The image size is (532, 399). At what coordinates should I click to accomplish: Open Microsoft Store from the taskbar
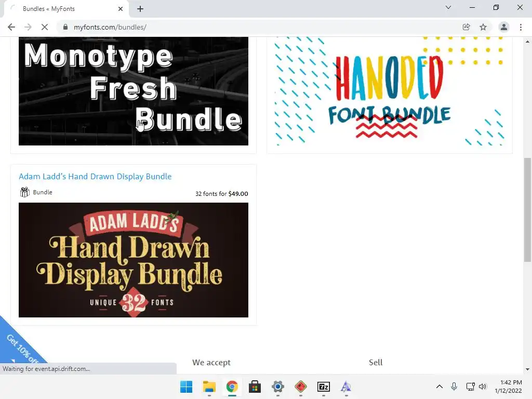255,387
